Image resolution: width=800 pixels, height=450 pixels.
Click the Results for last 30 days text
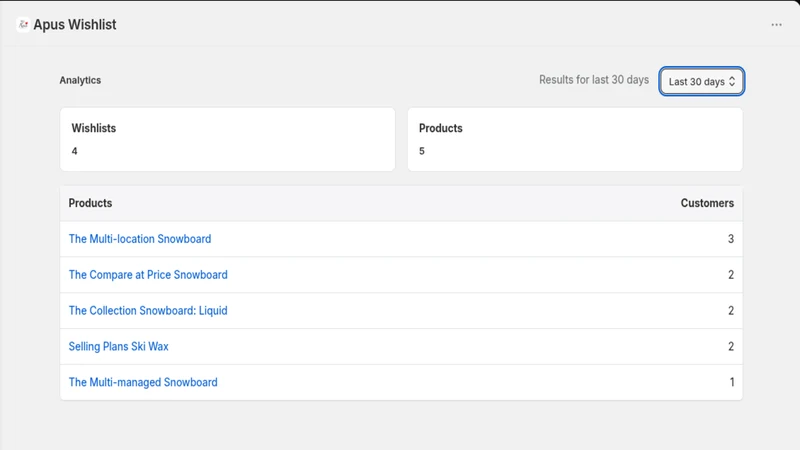594,80
